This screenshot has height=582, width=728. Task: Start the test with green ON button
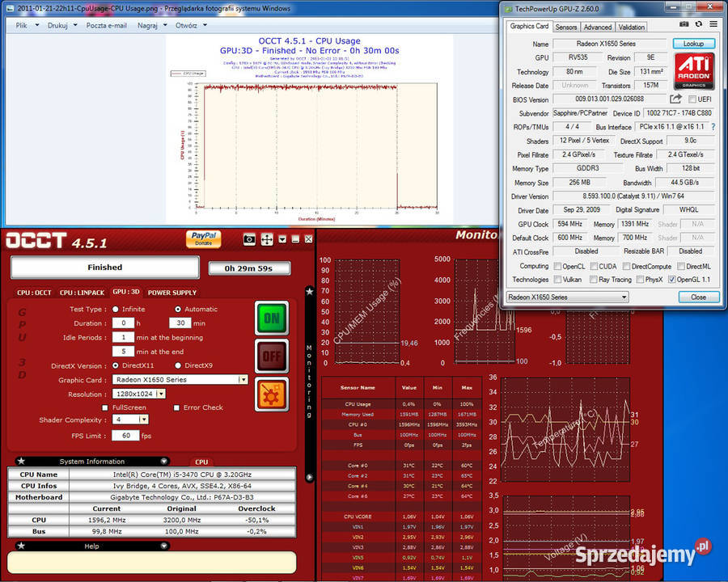point(272,318)
